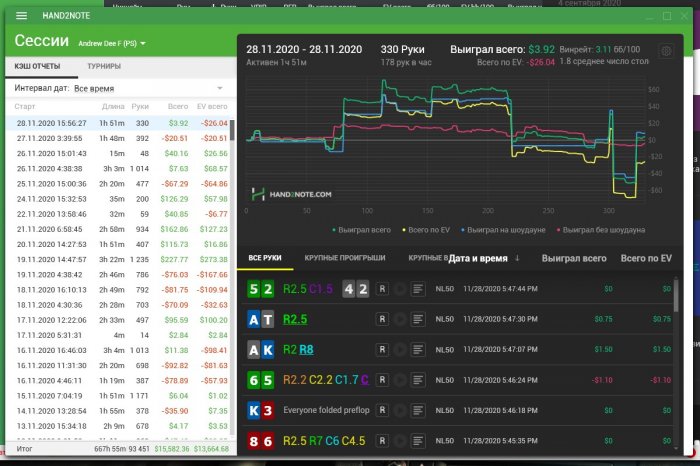This screenshot has width=700, height=466.
Task: Select the partially hidden 'КРУПНЫЕ В' tab
Action: click(428, 258)
